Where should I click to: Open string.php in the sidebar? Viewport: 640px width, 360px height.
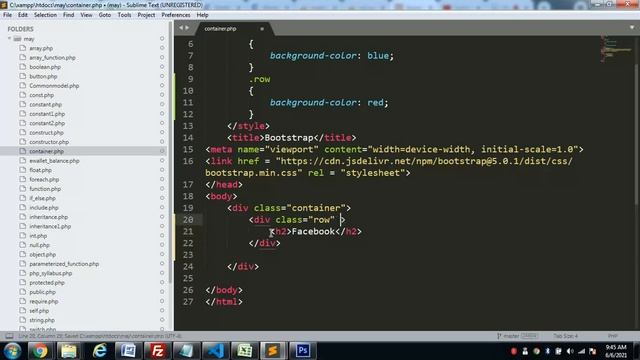(42, 320)
